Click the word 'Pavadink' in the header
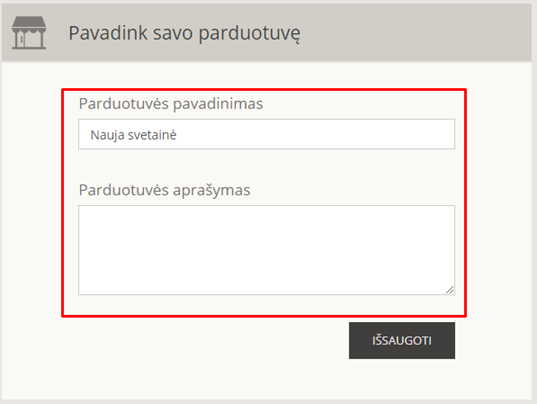The image size is (537, 404). click(108, 33)
